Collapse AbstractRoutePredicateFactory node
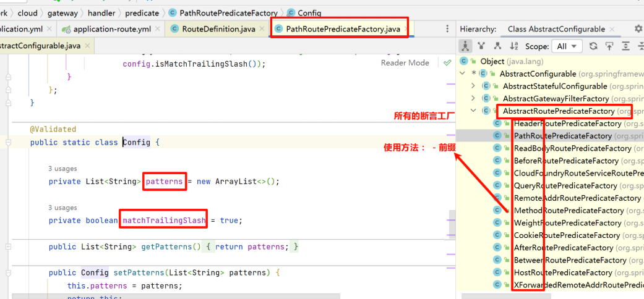The width and height of the screenshot is (644, 299). pyautogui.click(x=473, y=111)
